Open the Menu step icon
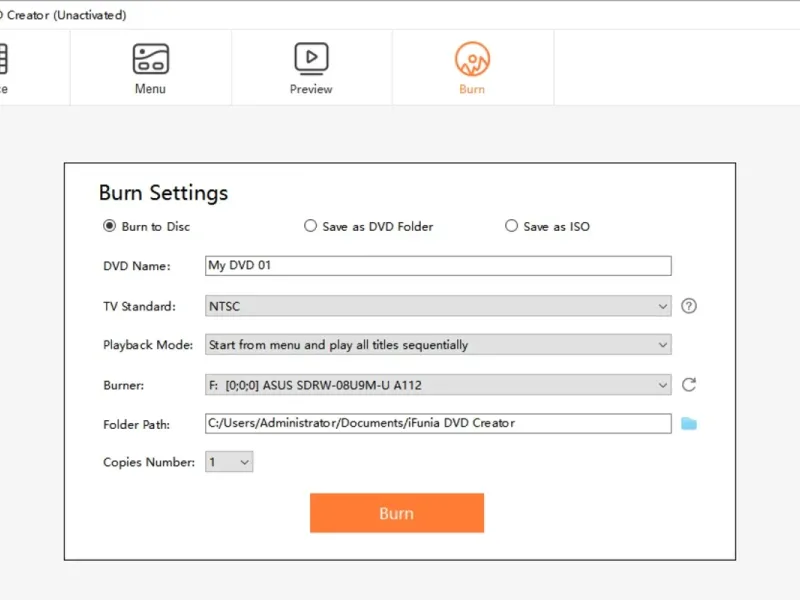Image resolution: width=800 pixels, height=600 pixels. coord(150,58)
